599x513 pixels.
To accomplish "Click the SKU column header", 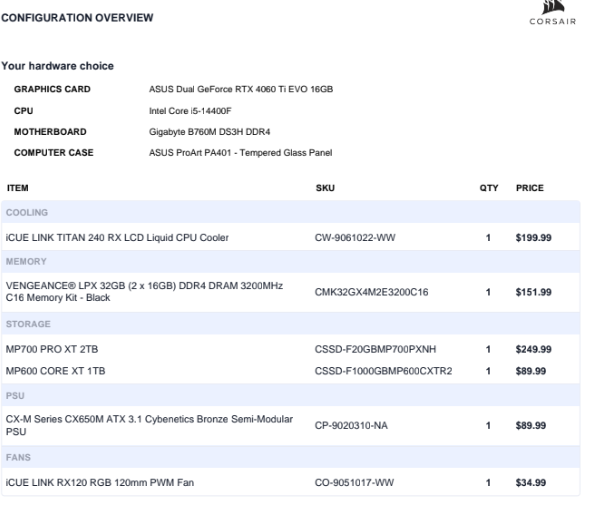I will (x=325, y=188).
